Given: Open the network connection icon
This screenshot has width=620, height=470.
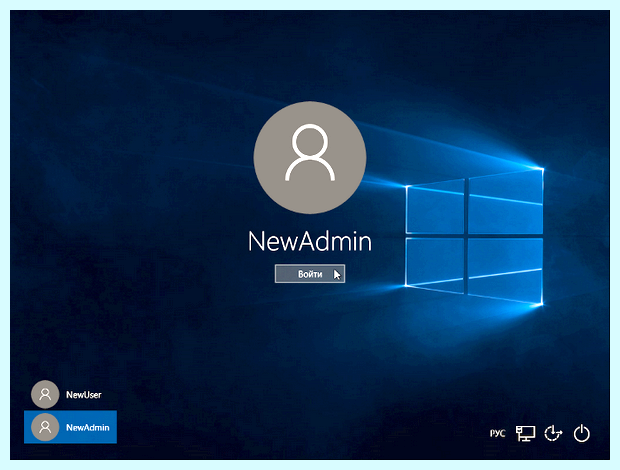Looking at the screenshot, I should pyautogui.click(x=525, y=433).
